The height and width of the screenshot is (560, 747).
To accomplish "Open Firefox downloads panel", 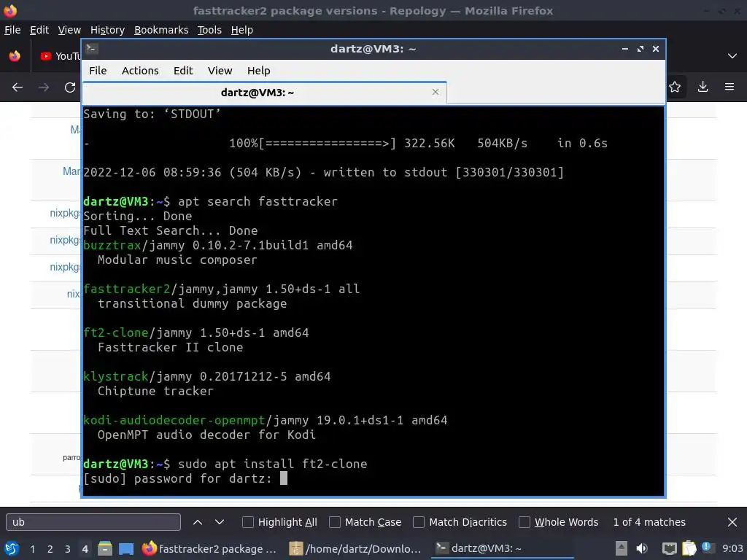I will pos(703,87).
